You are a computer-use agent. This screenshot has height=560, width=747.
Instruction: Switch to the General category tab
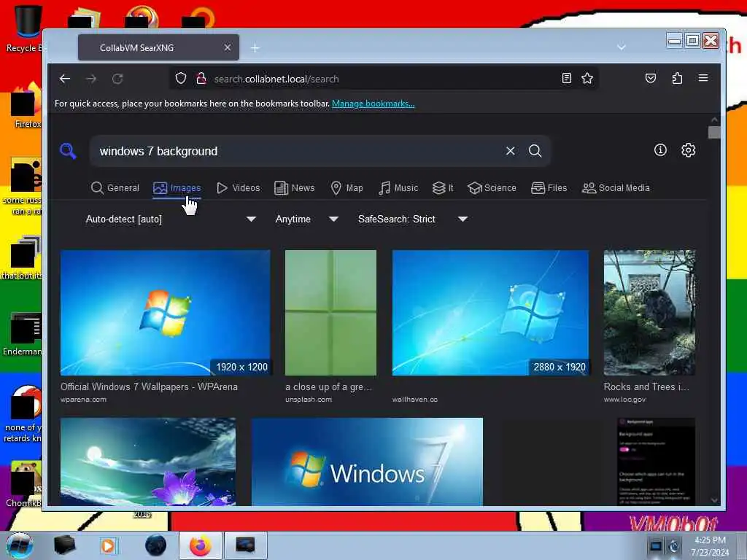[x=115, y=187]
